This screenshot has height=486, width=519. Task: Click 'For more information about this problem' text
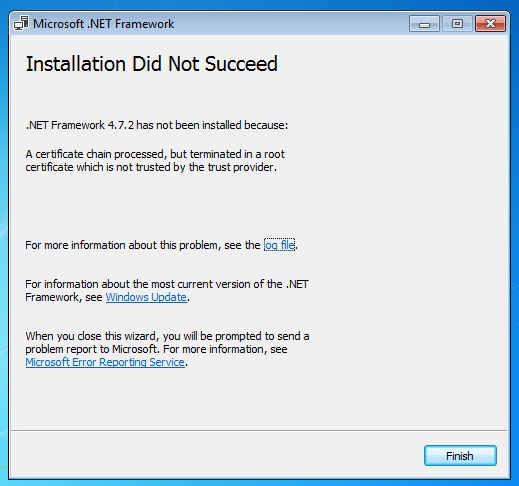(143, 245)
